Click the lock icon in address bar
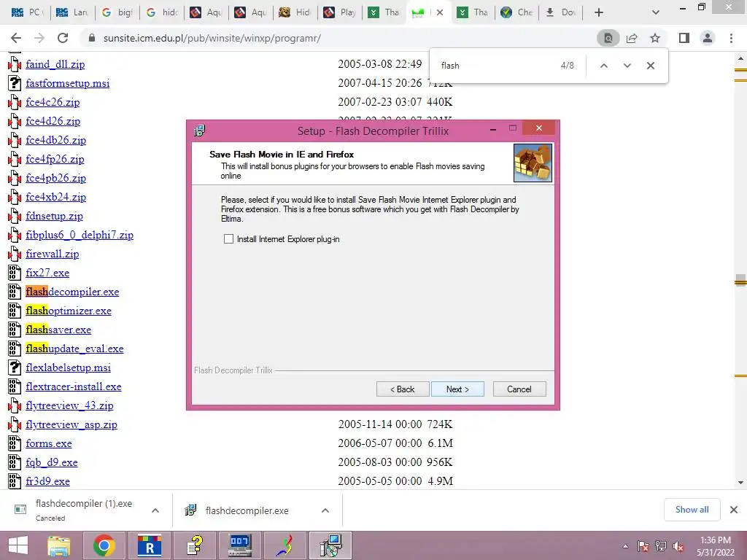The image size is (747, 560). [x=92, y=38]
